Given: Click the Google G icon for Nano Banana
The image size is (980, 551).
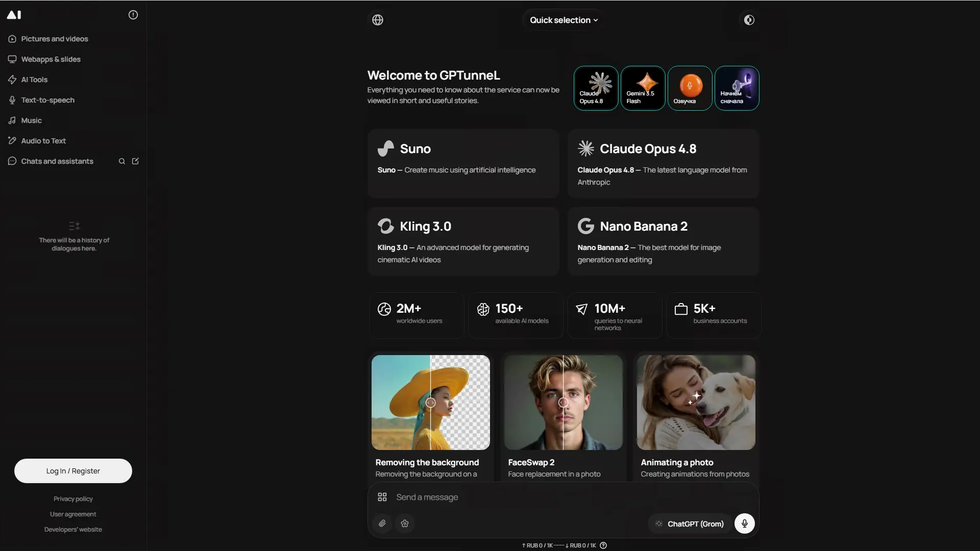Looking at the screenshot, I should [586, 226].
